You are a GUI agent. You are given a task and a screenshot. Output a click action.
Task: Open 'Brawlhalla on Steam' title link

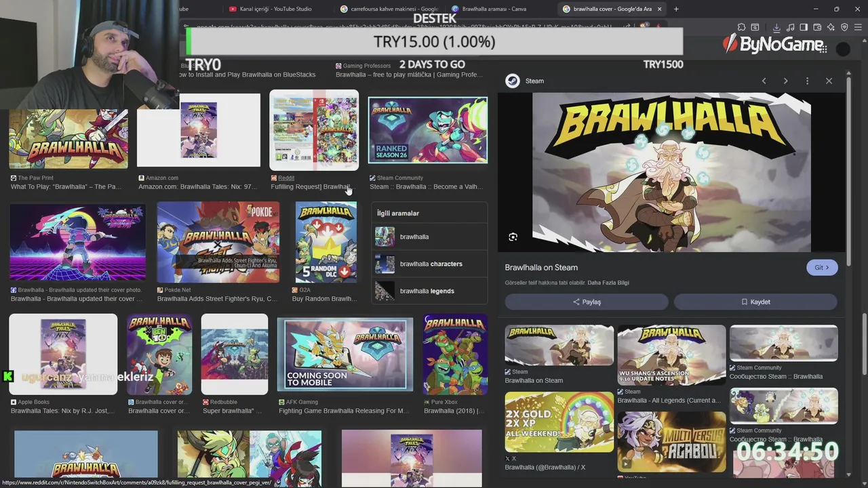[541, 267]
